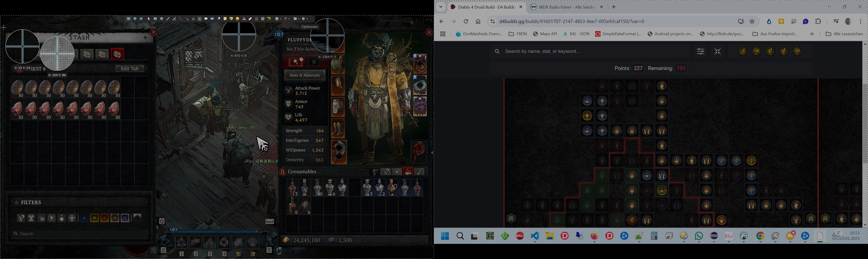Screen dimensions: 868x259
Task: Click the collapse arrows icon beside the search bar
Action: click(x=717, y=51)
